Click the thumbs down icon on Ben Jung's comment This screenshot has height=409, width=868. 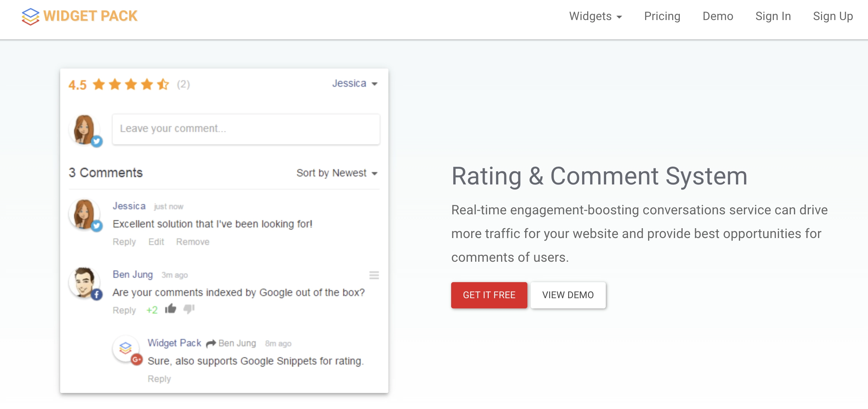pos(189,309)
